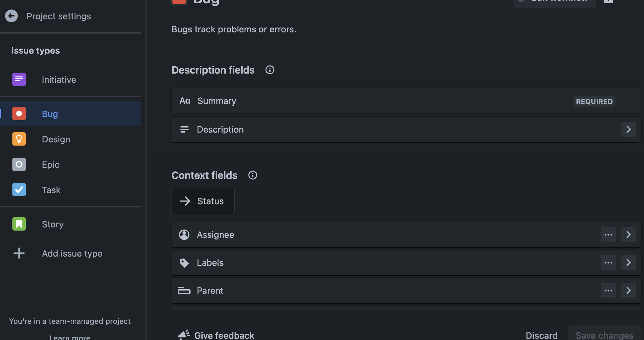
Task: Open the Parent field overflow menu
Action: [608, 291]
